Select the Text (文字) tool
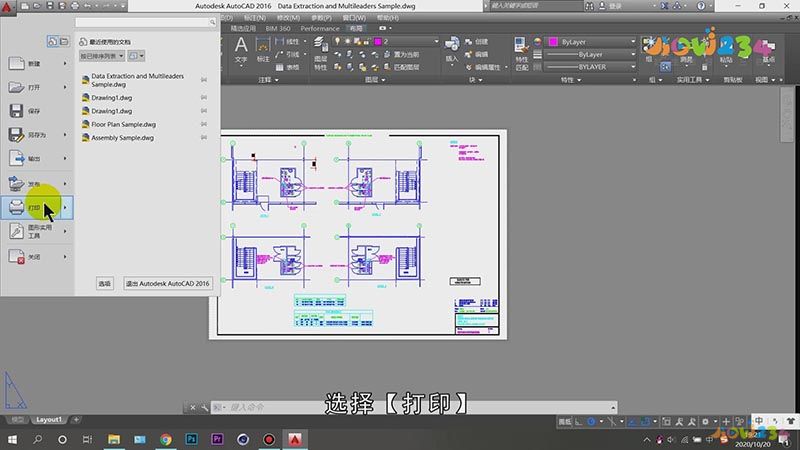Image resolution: width=800 pixels, height=450 pixels. 241,50
